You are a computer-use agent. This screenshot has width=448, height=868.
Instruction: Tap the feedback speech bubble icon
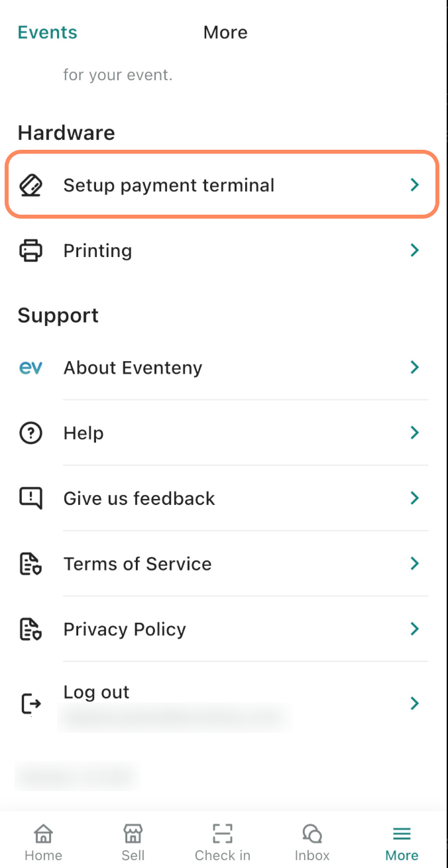[31, 498]
